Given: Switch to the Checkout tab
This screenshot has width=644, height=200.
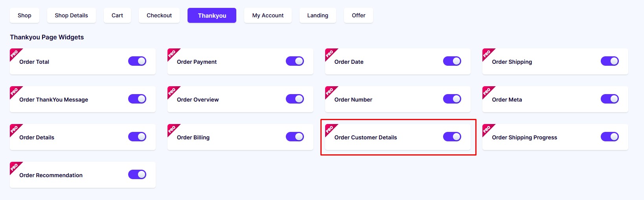Looking at the screenshot, I should click(x=159, y=15).
